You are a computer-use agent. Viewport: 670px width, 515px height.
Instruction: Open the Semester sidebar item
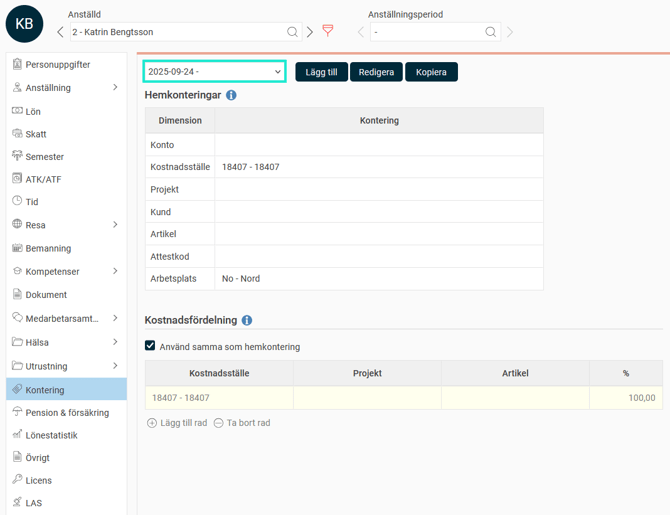pyautogui.click(x=45, y=157)
